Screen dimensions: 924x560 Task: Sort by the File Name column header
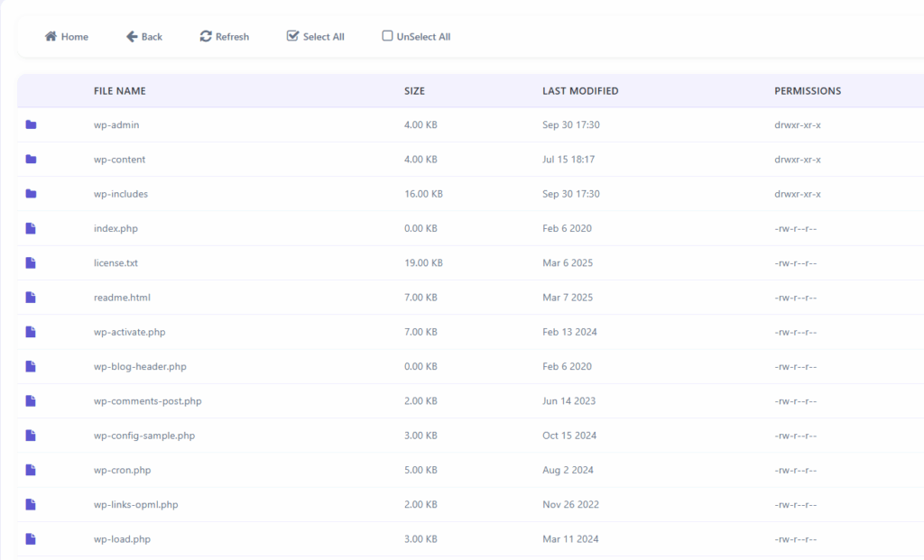[x=119, y=91]
